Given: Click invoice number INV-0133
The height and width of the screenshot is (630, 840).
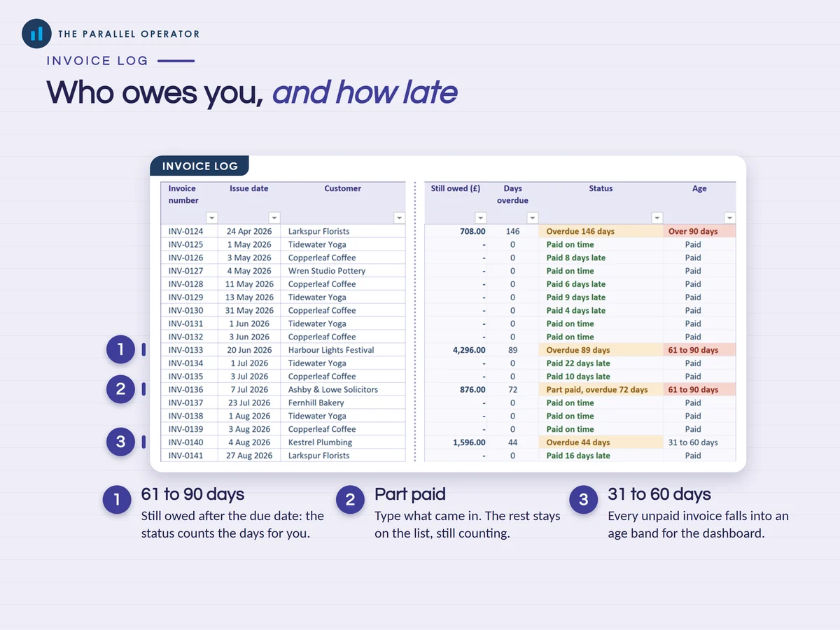Looking at the screenshot, I should click(x=186, y=350).
